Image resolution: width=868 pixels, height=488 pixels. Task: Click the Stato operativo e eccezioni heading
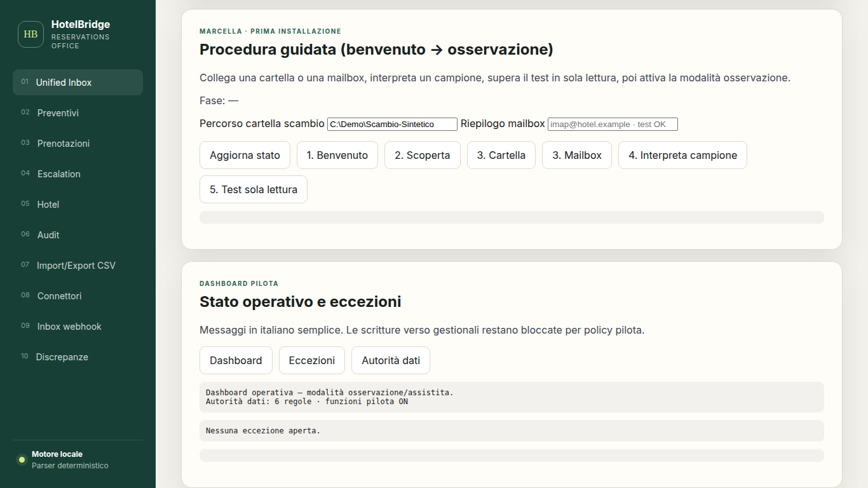point(301,302)
